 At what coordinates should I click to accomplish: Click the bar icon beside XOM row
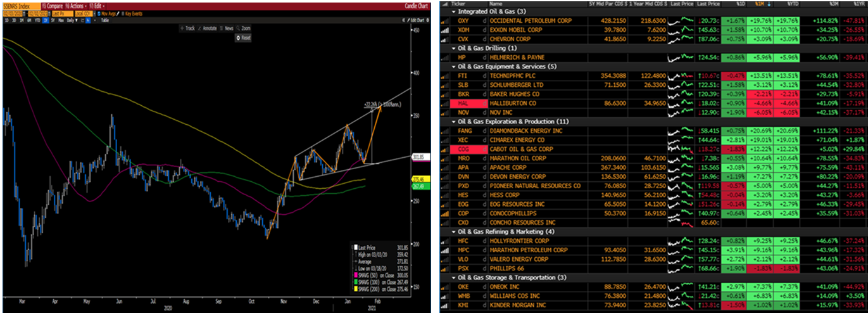pyautogui.click(x=444, y=29)
